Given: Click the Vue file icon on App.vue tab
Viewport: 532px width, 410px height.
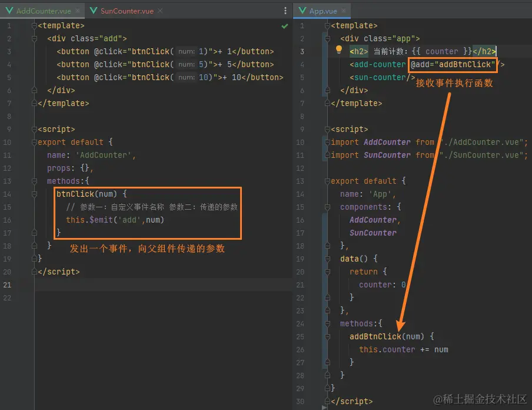Looking at the screenshot, I should coord(302,11).
